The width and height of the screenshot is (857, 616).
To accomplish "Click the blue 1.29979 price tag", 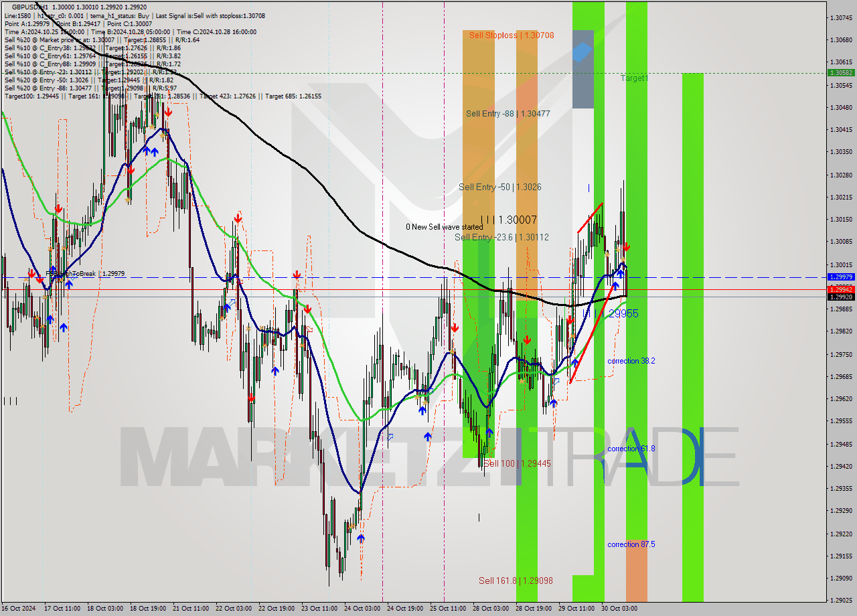I will click(840, 277).
